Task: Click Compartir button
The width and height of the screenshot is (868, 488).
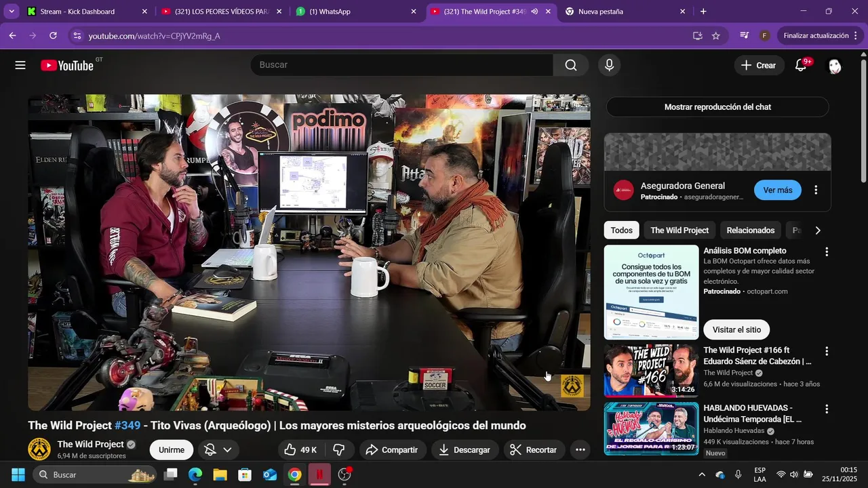Action: [393, 450]
